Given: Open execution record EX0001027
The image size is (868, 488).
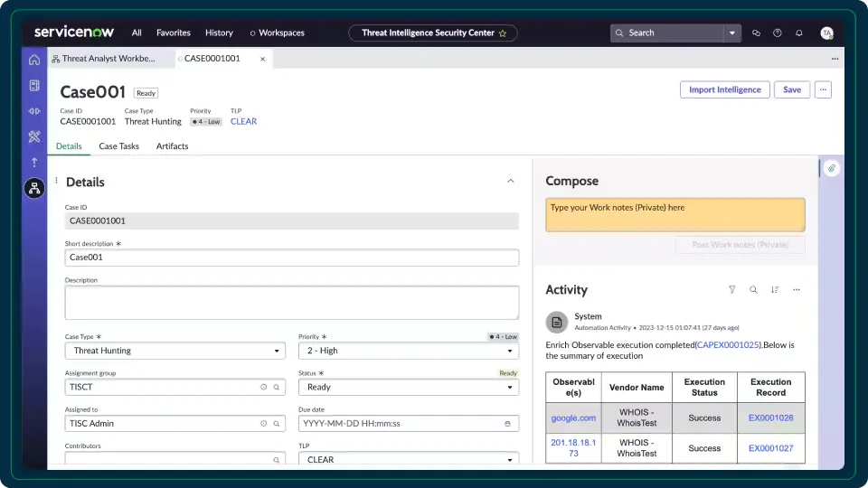Looking at the screenshot, I should [770, 448].
